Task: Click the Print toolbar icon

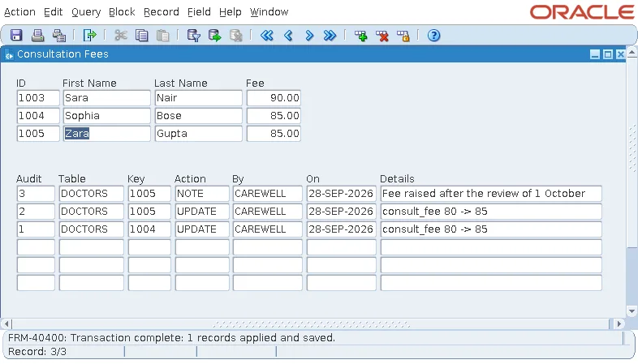Action: 38,36
